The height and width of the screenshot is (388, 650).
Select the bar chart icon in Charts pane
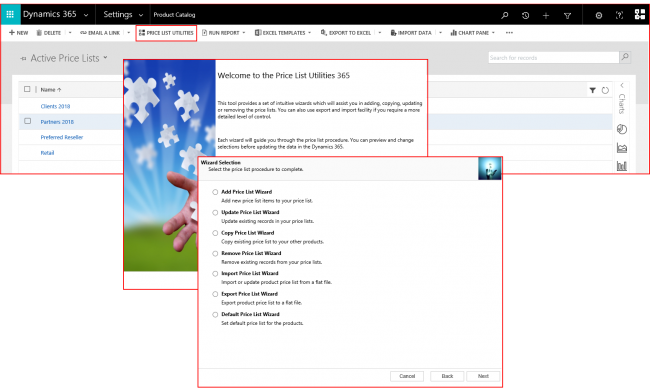(622, 166)
